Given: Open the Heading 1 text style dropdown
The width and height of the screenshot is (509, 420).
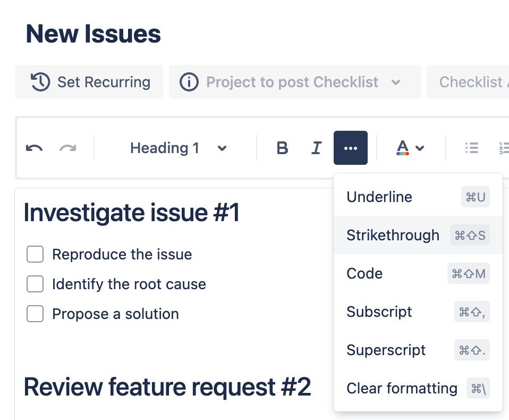Looking at the screenshot, I should tap(178, 148).
